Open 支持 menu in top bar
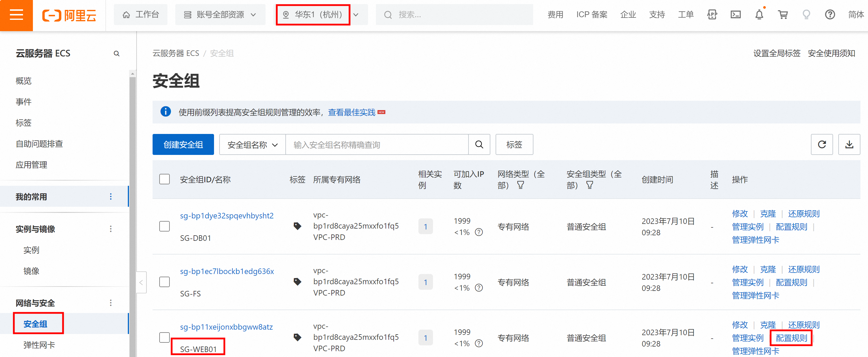The width and height of the screenshot is (868, 357). tap(657, 15)
